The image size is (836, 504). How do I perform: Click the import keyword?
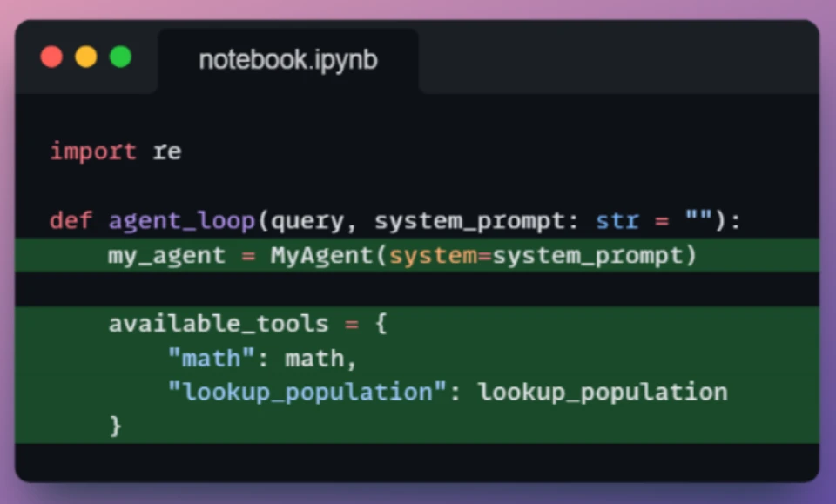coord(93,151)
